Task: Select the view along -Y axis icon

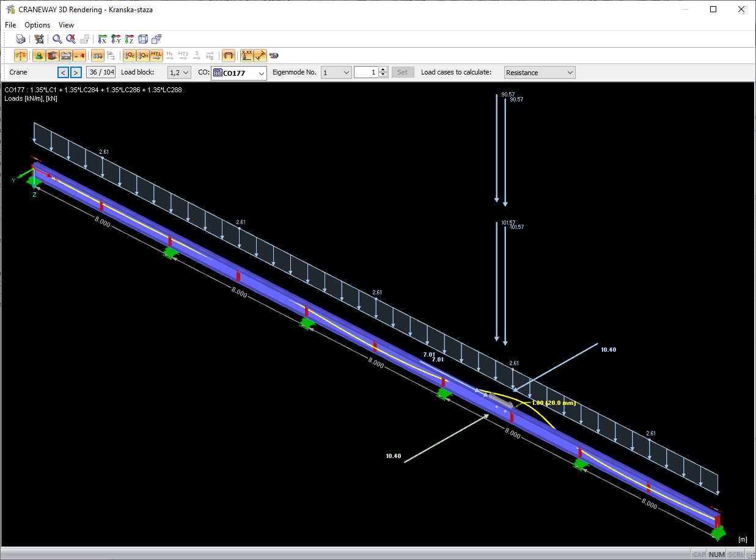Action: coord(116,39)
